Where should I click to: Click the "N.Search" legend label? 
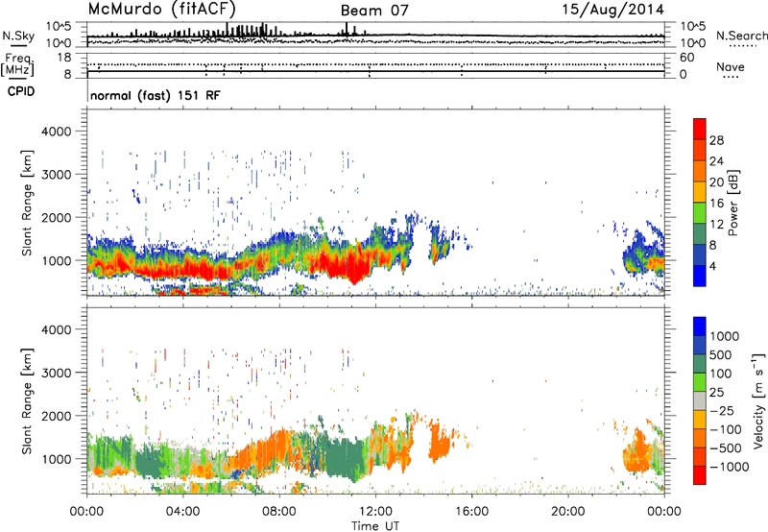(741, 36)
